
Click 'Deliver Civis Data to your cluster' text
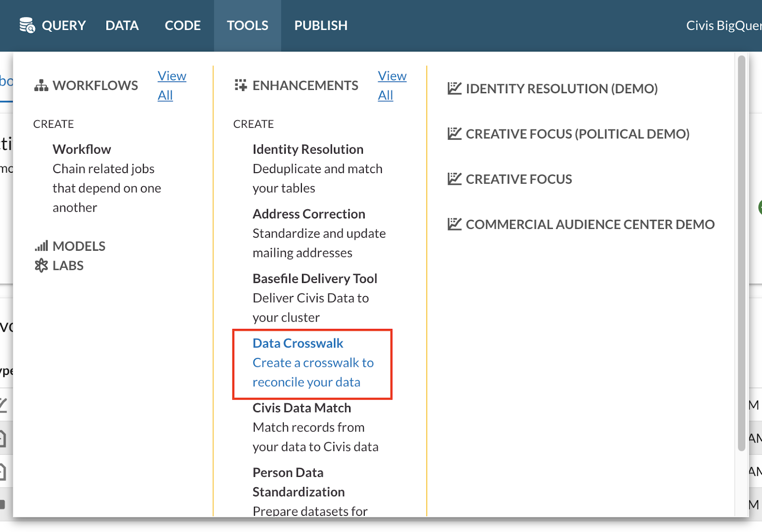click(311, 308)
